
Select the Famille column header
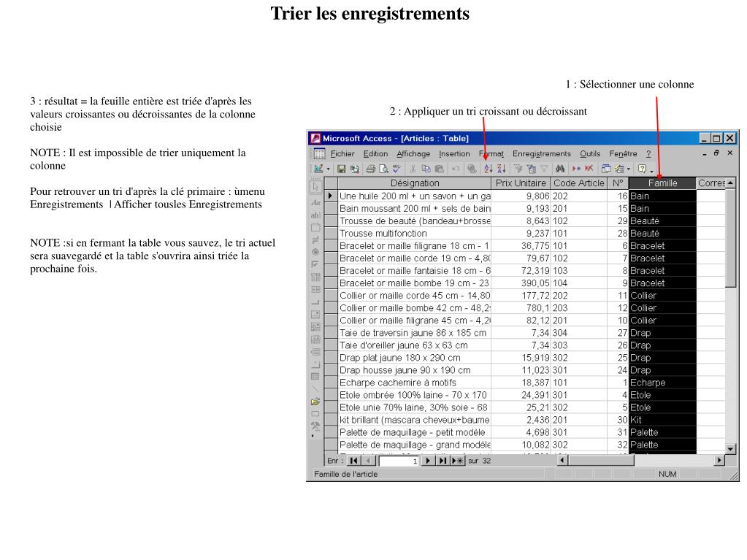tap(663, 183)
